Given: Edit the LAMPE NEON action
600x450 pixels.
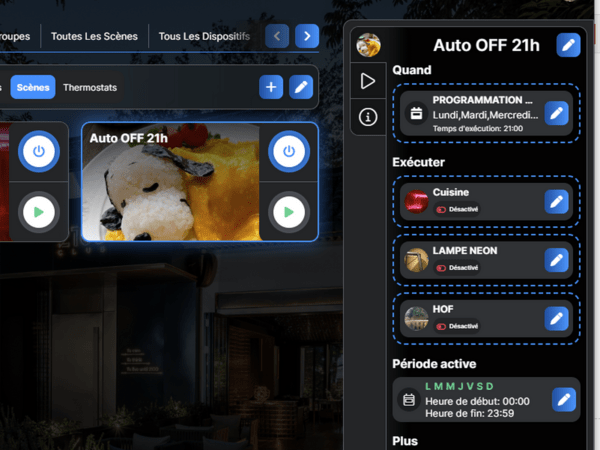Looking at the screenshot, I should click(557, 260).
